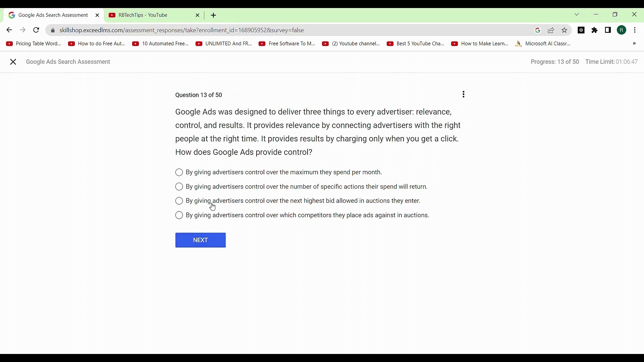
Task: Open the question's three-dot options menu
Action: [x=464, y=95]
